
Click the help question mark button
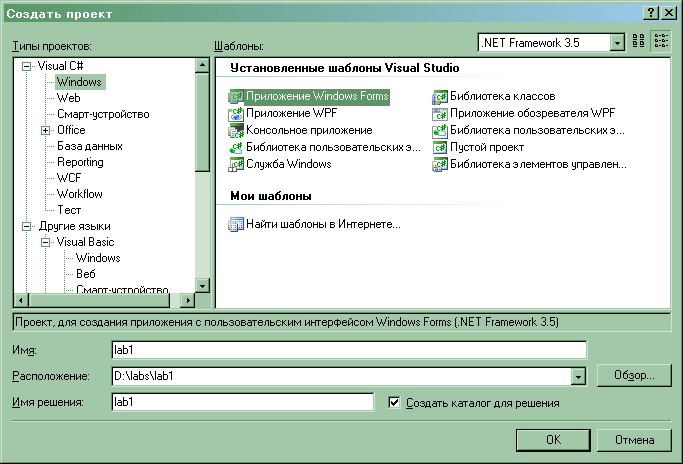[x=650, y=13]
